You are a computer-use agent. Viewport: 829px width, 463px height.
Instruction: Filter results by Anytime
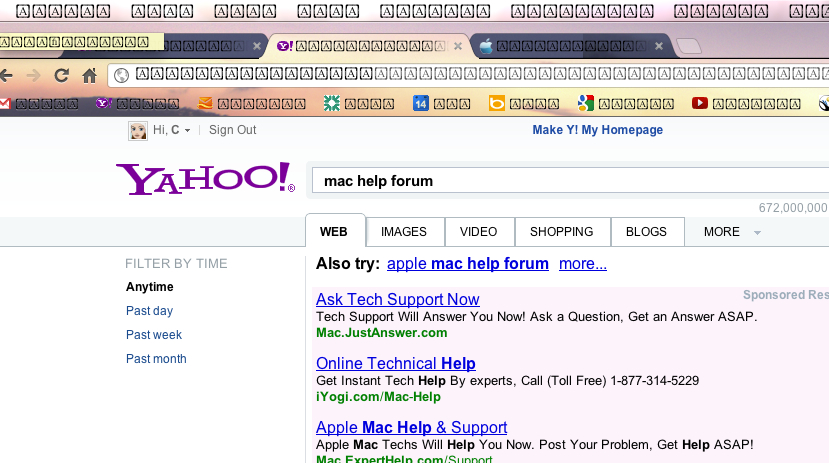(x=150, y=287)
